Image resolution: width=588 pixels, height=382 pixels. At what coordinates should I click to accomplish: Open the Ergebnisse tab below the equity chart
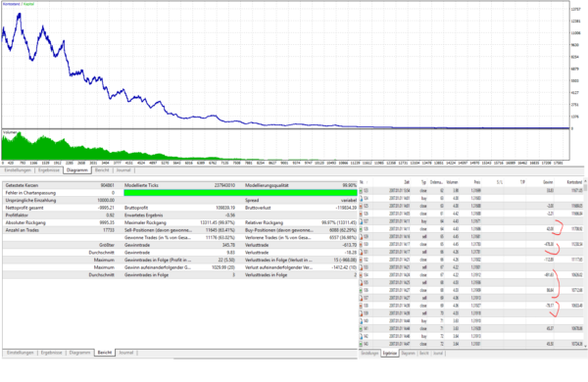coord(49,170)
